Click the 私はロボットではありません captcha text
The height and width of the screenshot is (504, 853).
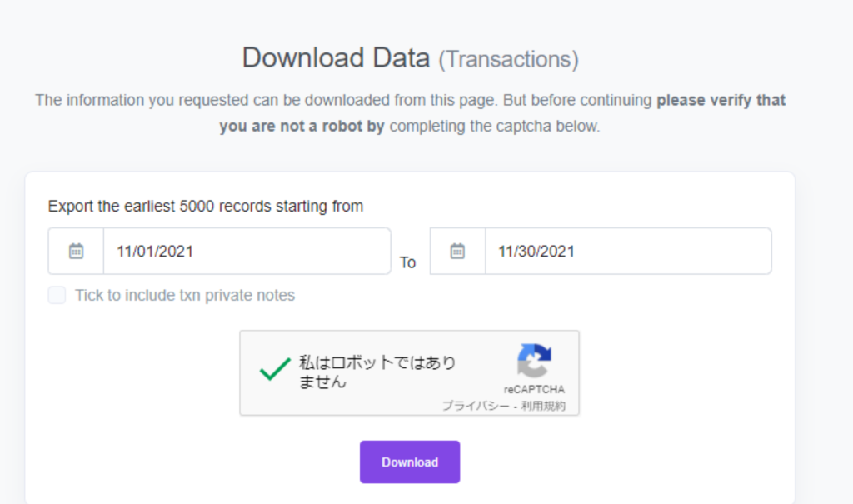[377, 372]
